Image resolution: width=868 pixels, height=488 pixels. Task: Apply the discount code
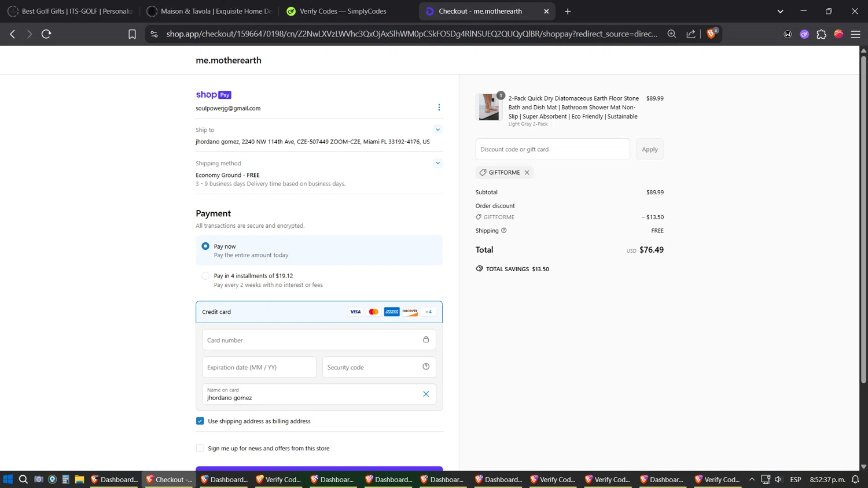coord(650,149)
